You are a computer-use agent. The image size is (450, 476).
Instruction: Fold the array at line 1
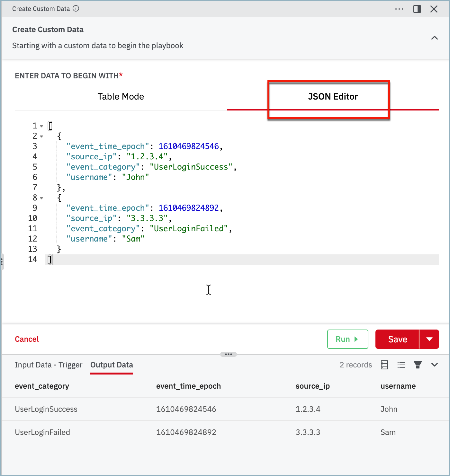tap(41, 126)
